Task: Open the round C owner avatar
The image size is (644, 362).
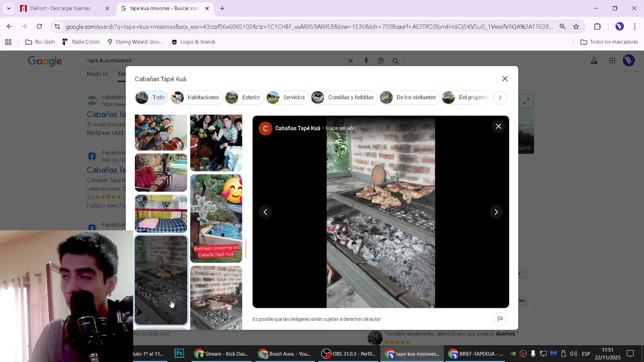Action: point(265,128)
